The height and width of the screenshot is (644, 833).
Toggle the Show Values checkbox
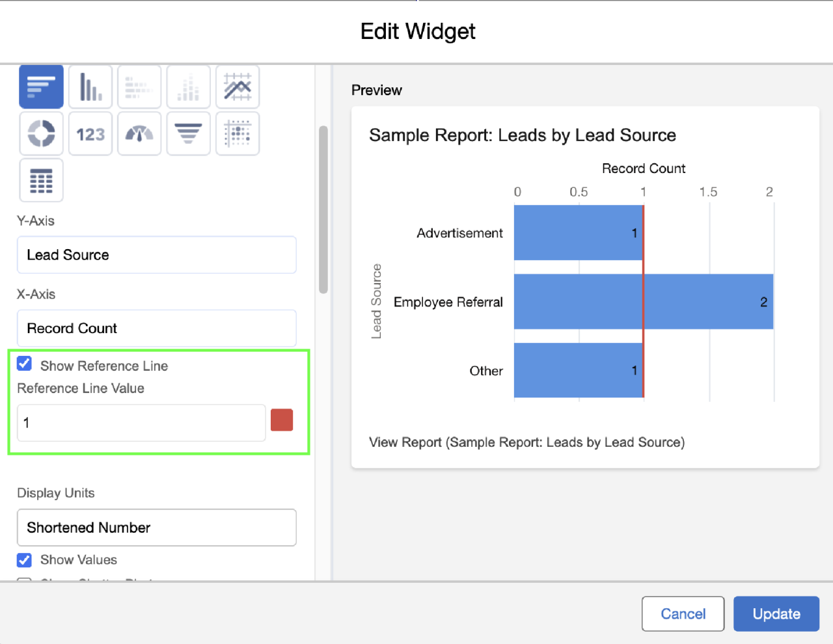click(24, 560)
